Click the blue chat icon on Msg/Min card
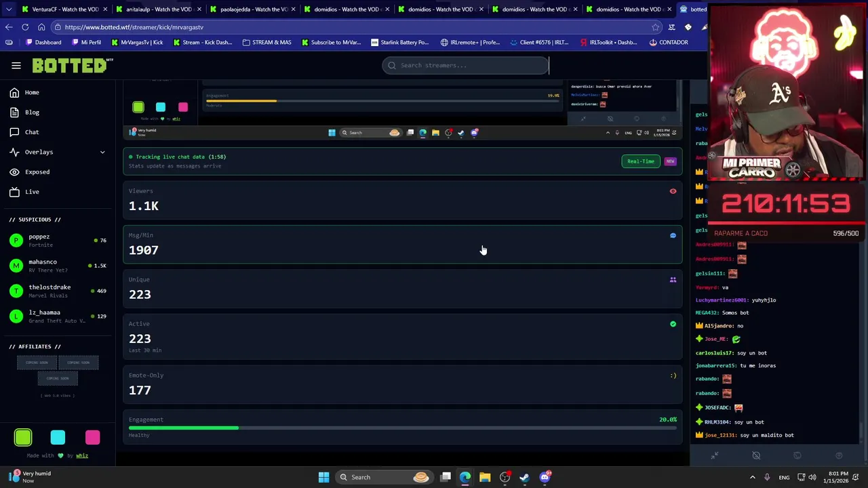 point(673,235)
